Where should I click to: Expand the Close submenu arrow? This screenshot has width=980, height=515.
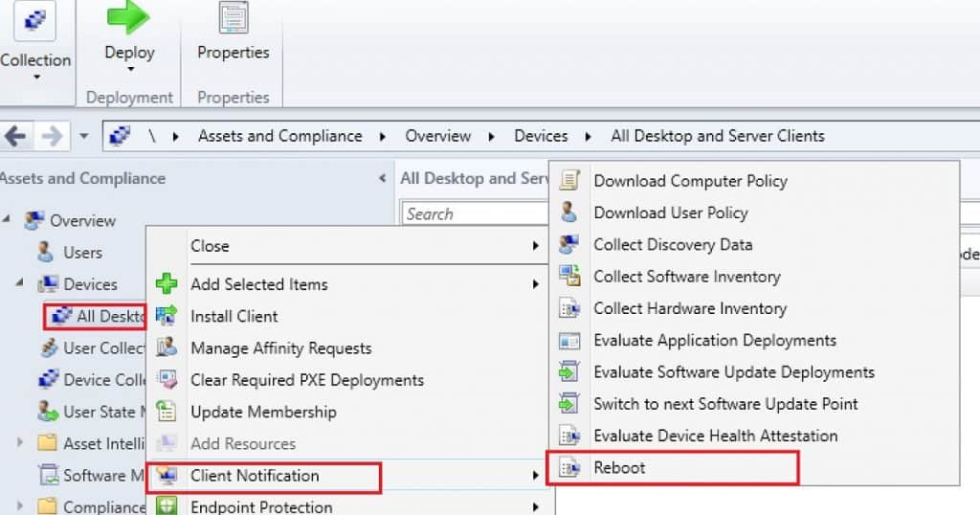(x=535, y=246)
